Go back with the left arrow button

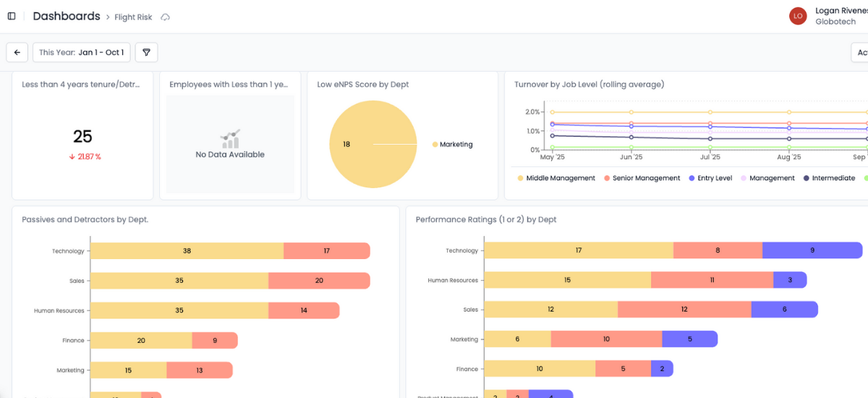click(x=17, y=52)
